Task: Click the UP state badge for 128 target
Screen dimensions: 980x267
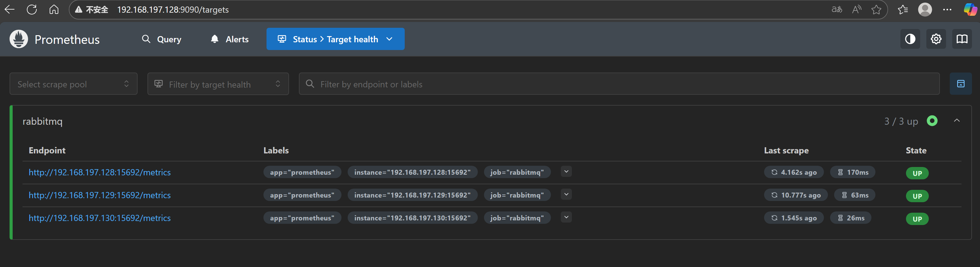Action: click(917, 173)
